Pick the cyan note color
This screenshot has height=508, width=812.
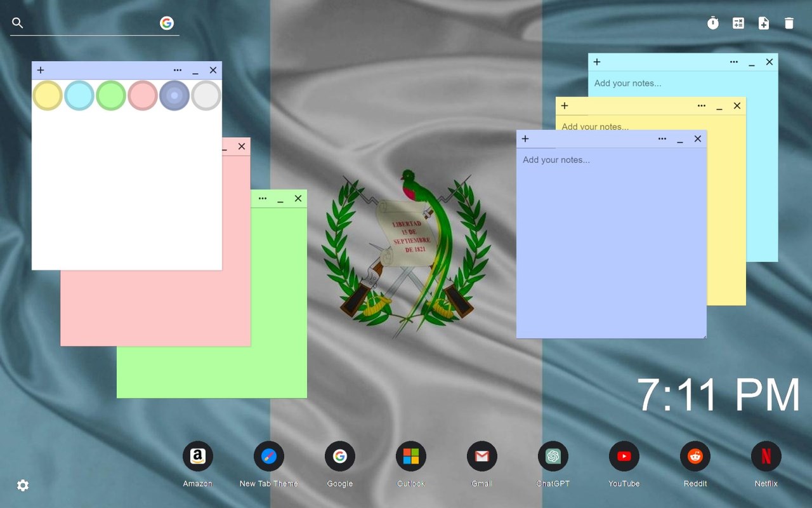click(79, 95)
